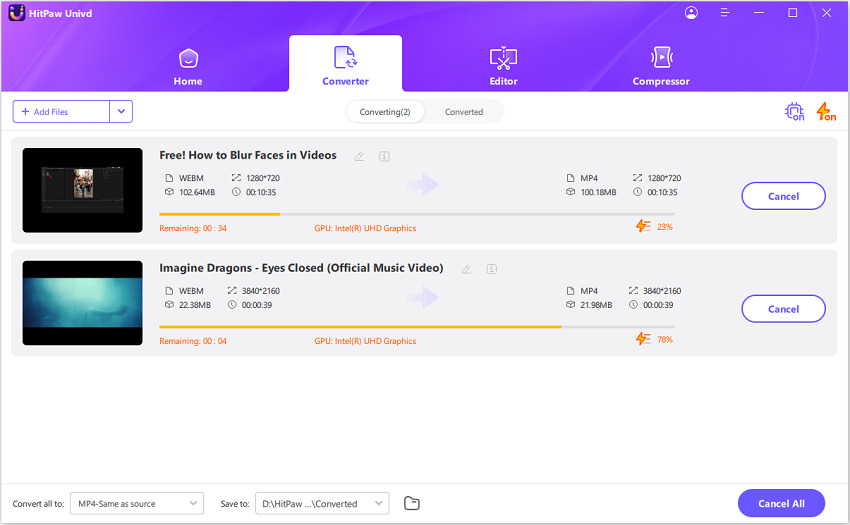Click the Cancel All button
Screen dimensions: 850x525
pos(781,503)
